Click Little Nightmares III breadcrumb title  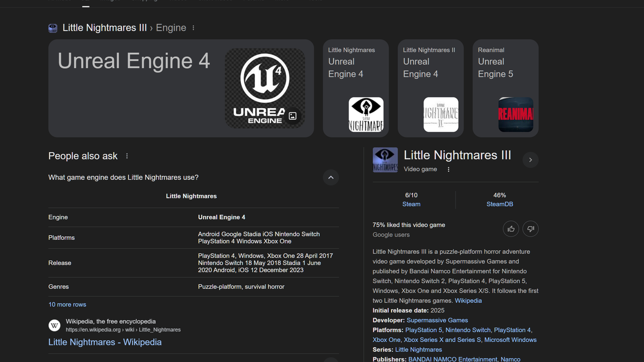[x=105, y=28]
